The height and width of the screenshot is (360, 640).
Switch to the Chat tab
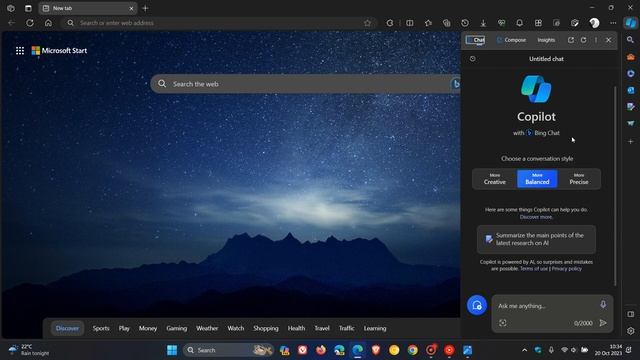476,40
